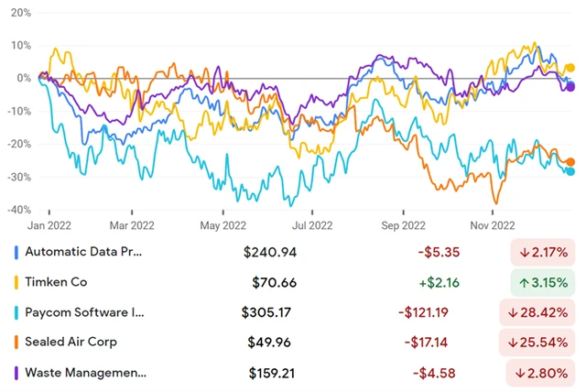Viewport: 586px width, 392px height.
Task: Click the yellow Timken endpoint dot on chart
Action: tap(570, 68)
